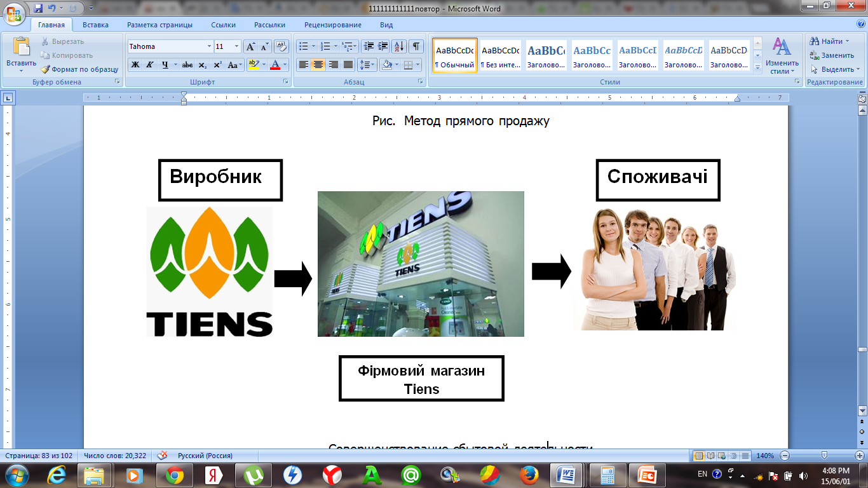Viewport: 868px width, 488px height.
Task: Justify paragraph text
Action: pyautogui.click(x=348, y=65)
